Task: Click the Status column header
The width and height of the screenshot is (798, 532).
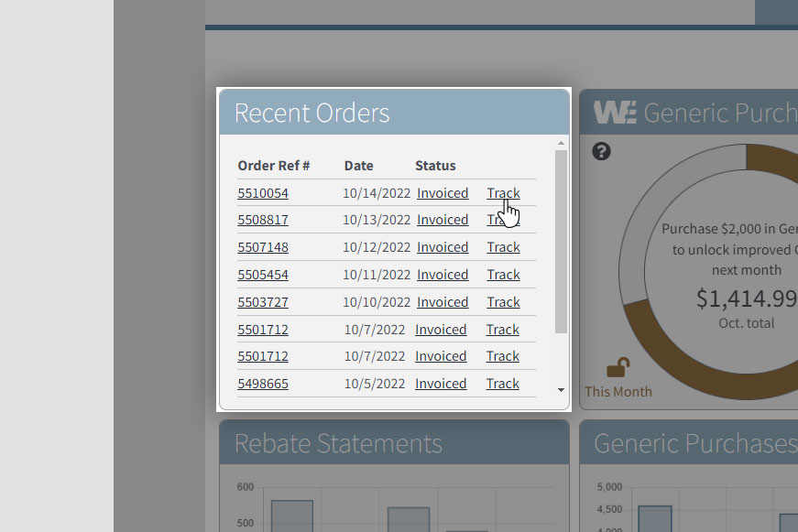Action: click(435, 166)
